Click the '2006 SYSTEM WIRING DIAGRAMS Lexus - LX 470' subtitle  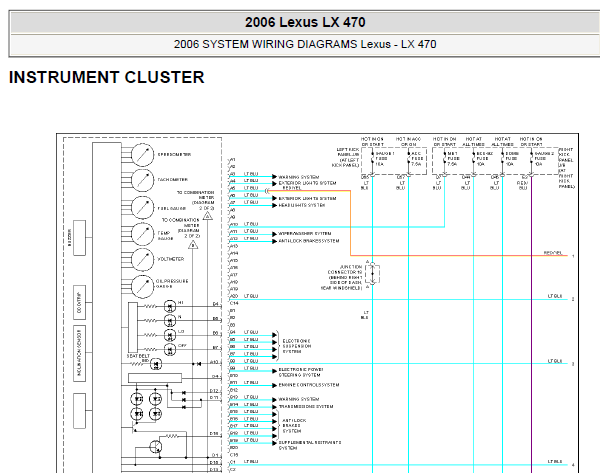pos(305,44)
